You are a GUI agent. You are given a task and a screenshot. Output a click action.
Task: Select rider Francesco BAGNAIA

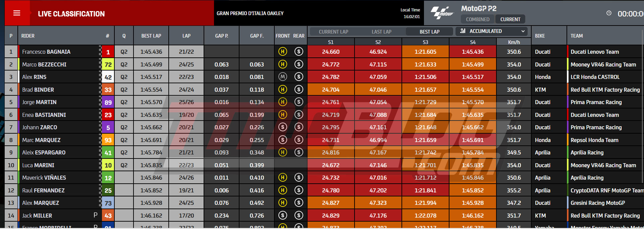point(46,52)
